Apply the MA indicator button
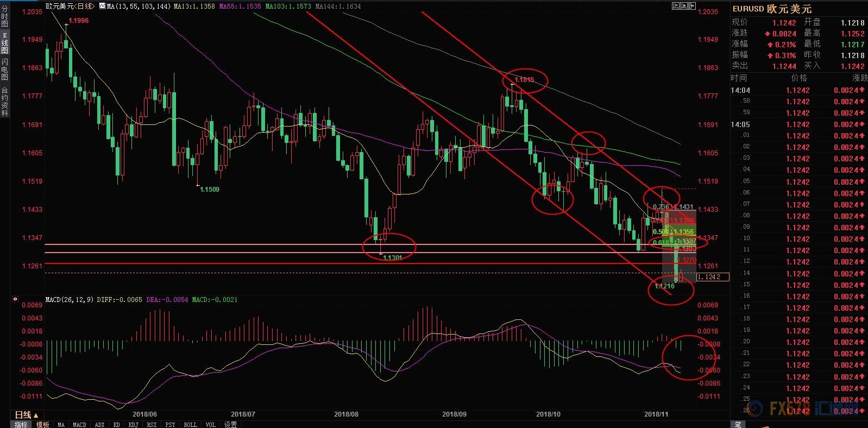 [x=61, y=425]
